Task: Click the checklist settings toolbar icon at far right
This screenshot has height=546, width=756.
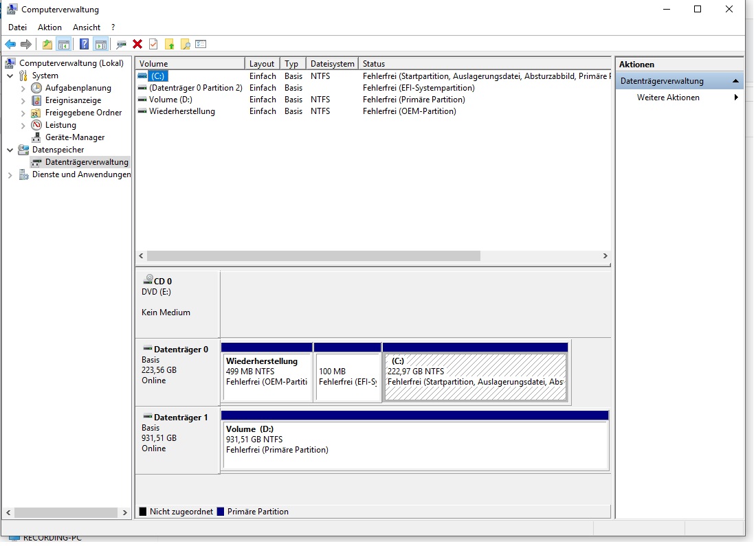Action: (201, 44)
